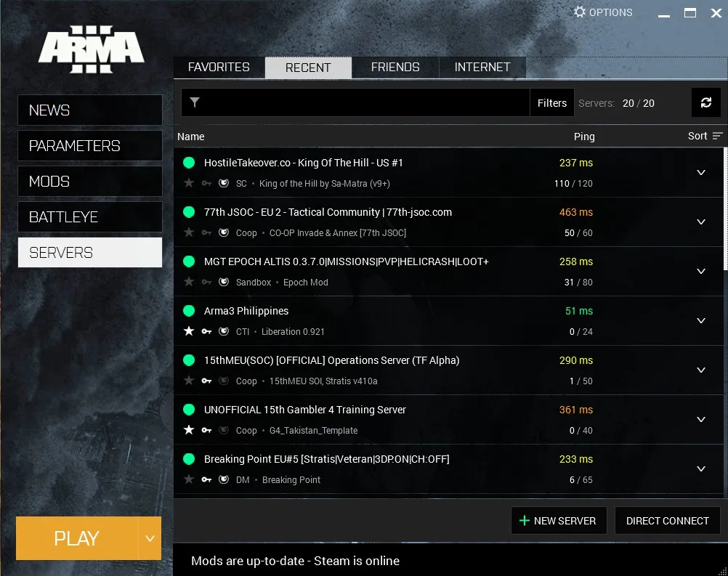Favorite the HostileTakeover.co server star
The image size is (728, 576).
[189, 183]
